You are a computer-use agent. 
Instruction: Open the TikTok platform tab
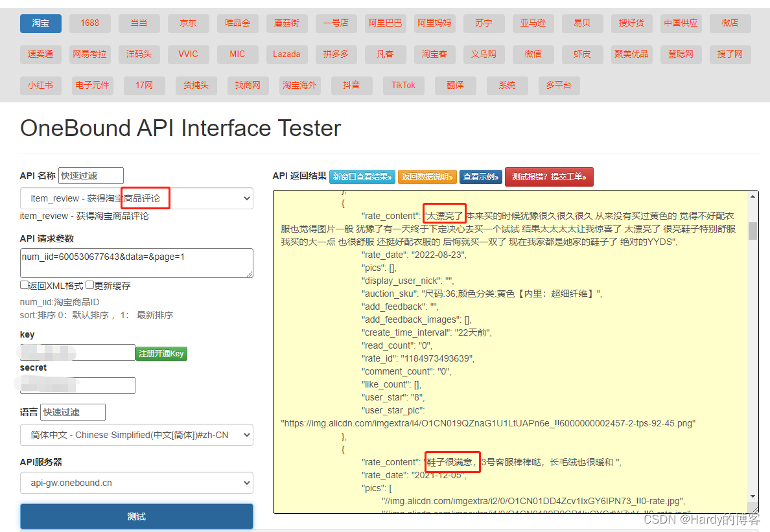click(404, 86)
